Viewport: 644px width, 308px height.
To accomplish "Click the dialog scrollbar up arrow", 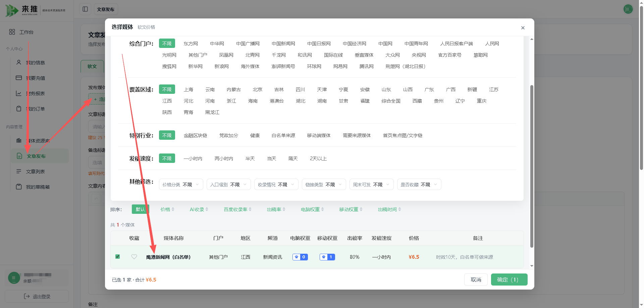I will click(x=532, y=39).
